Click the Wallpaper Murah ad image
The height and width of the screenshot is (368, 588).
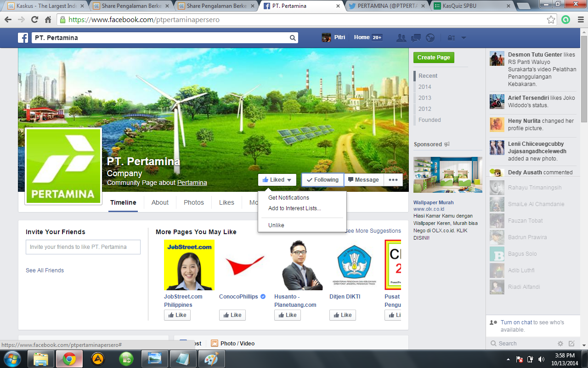[448, 175]
